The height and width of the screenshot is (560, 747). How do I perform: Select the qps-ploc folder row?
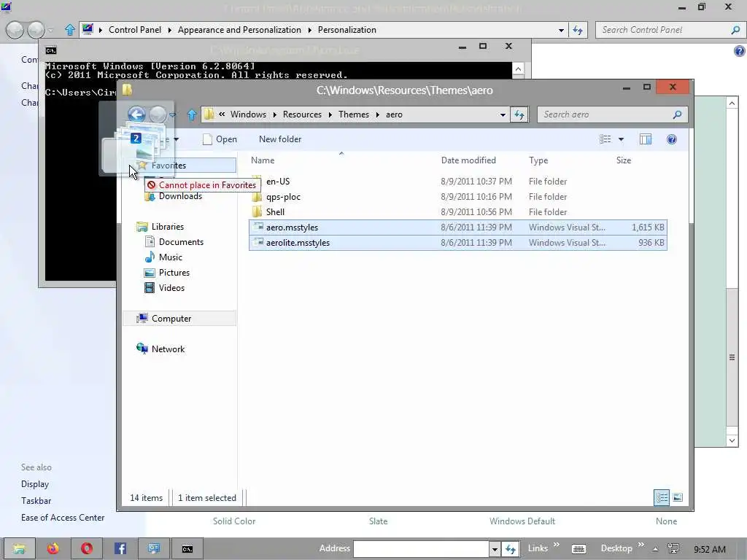[x=457, y=197]
